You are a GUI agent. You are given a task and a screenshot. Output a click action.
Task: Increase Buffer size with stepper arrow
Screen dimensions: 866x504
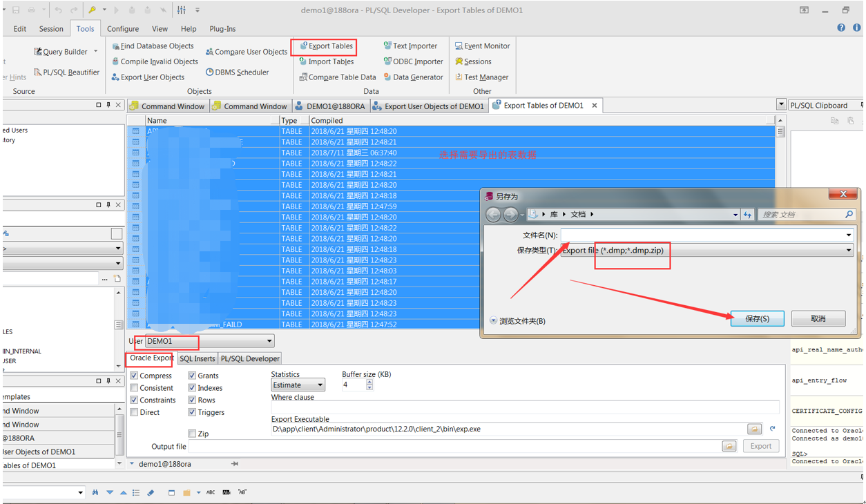[x=369, y=382]
